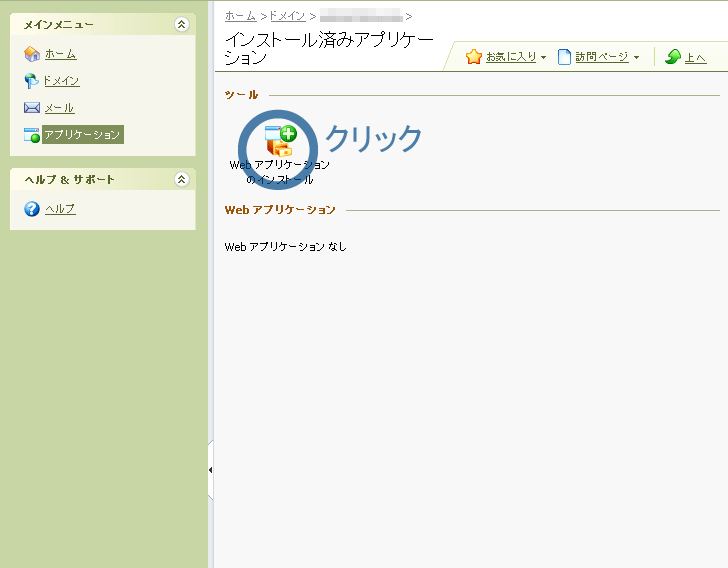
Task: Open the お気に入り favorites menu
Action: point(511,57)
